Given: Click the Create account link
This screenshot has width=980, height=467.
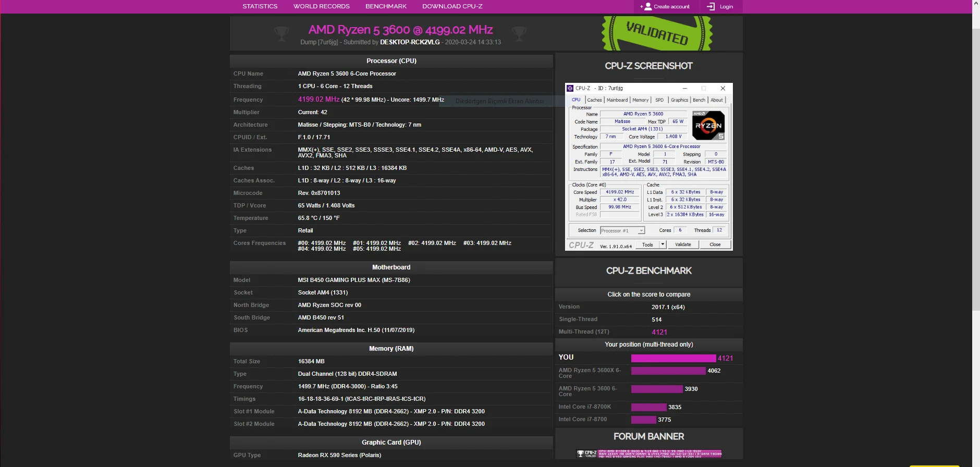Looking at the screenshot, I should 671,7.
